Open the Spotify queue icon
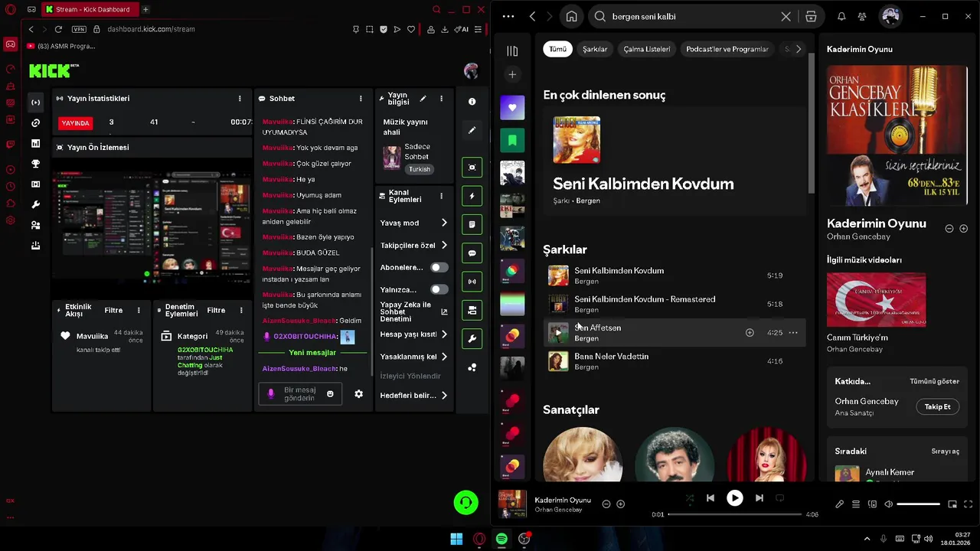 (855, 504)
